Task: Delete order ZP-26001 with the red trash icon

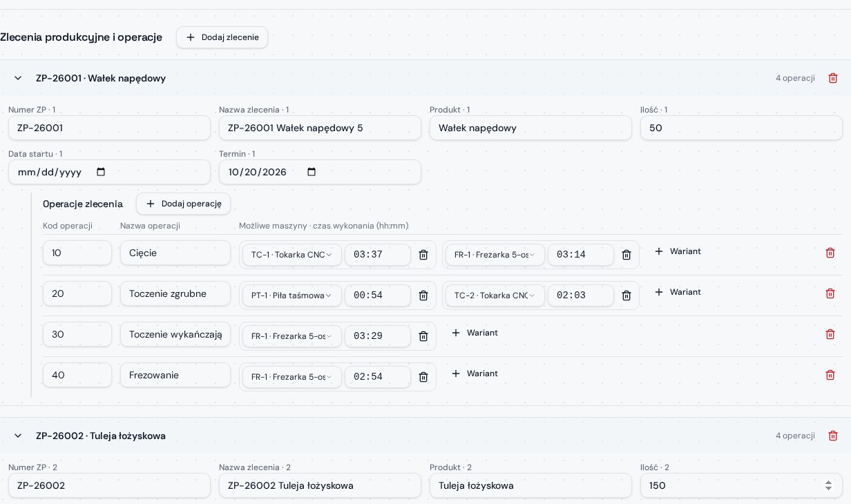Action: tap(833, 78)
